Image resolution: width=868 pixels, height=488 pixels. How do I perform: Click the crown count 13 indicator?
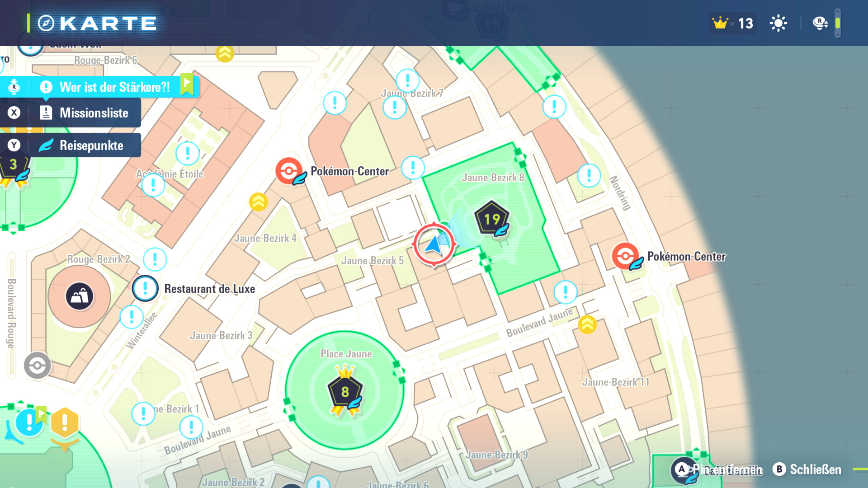click(732, 23)
